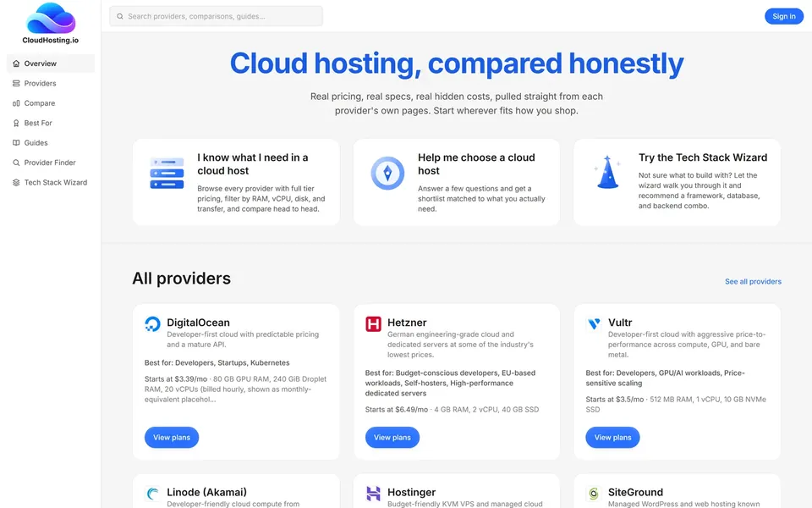This screenshot has height=508, width=812.
Task: Click the Hostinger purple H logo
Action: pos(373,494)
